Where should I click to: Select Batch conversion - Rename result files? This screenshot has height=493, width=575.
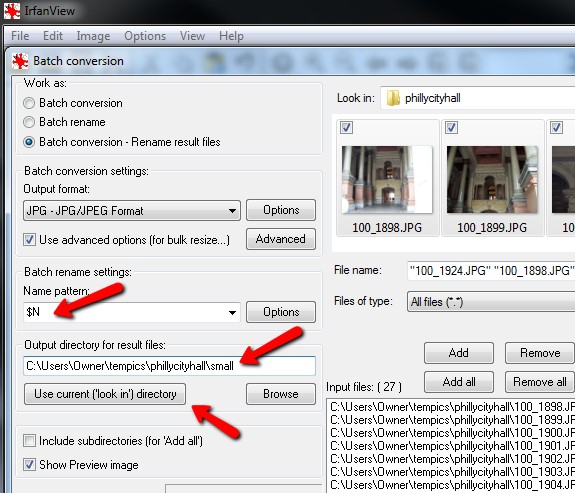29,142
